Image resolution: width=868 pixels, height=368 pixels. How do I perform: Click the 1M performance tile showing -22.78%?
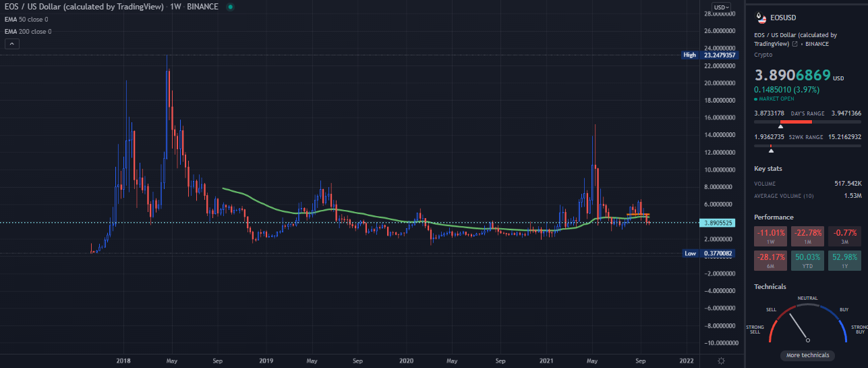(x=808, y=236)
